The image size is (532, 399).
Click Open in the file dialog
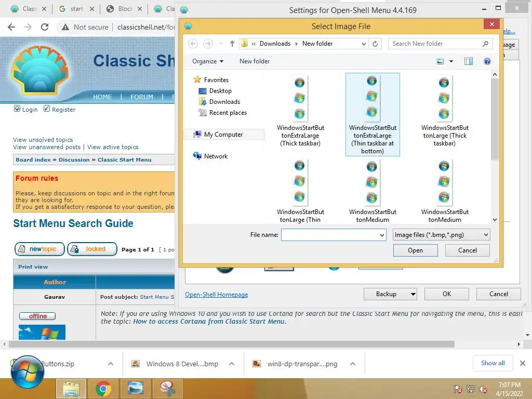pos(415,250)
